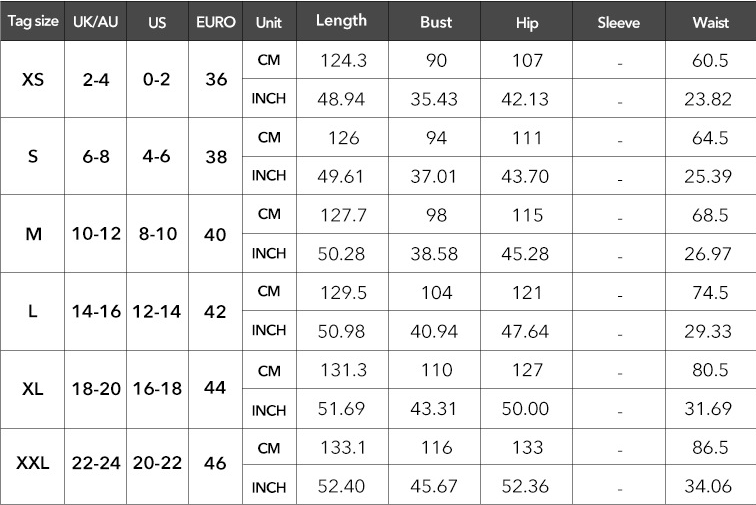
Task: Click the Tag size column header
Action: pyautogui.click(x=33, y=21)
